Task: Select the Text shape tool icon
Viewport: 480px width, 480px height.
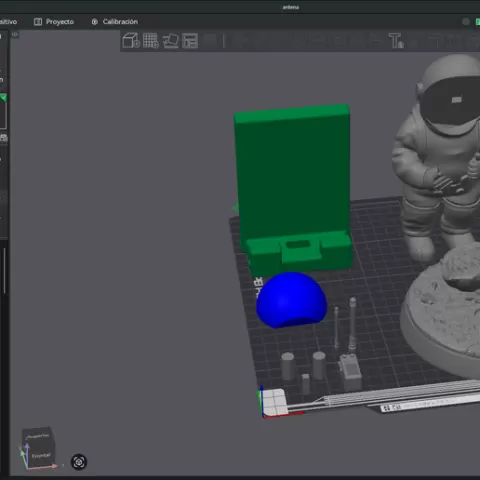Action: pos(396,41)
